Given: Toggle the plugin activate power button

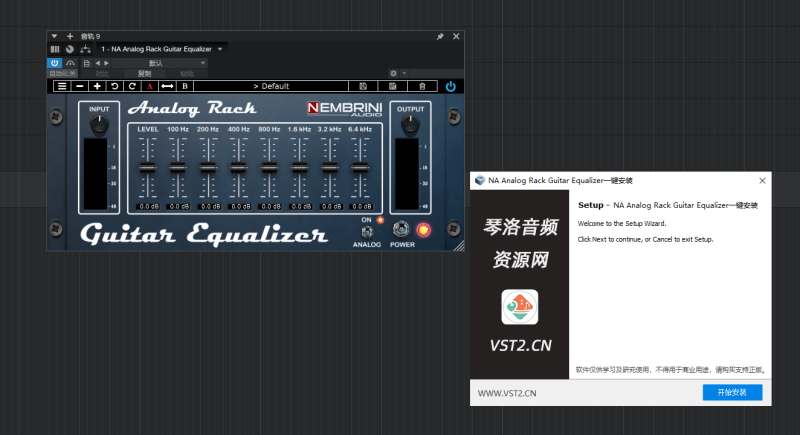Looking at the screenshot, I should (55, 63).
